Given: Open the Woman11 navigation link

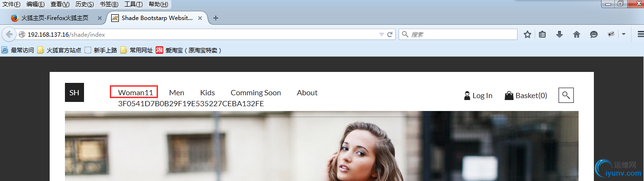Looking at the screenshot, I should (x=136, y=92).
